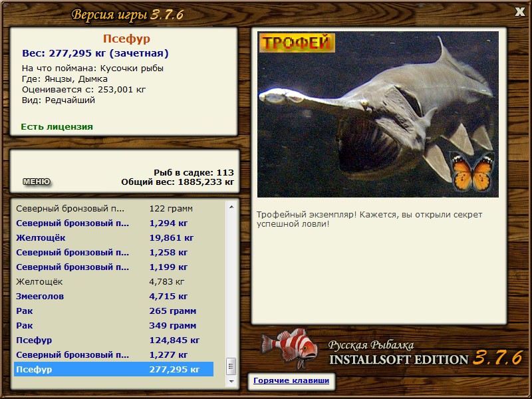Select the Северный бронзовый 1,277 кг entry
Image resolution: width=532 pixels, height=399 pixels.
(114, 354)
